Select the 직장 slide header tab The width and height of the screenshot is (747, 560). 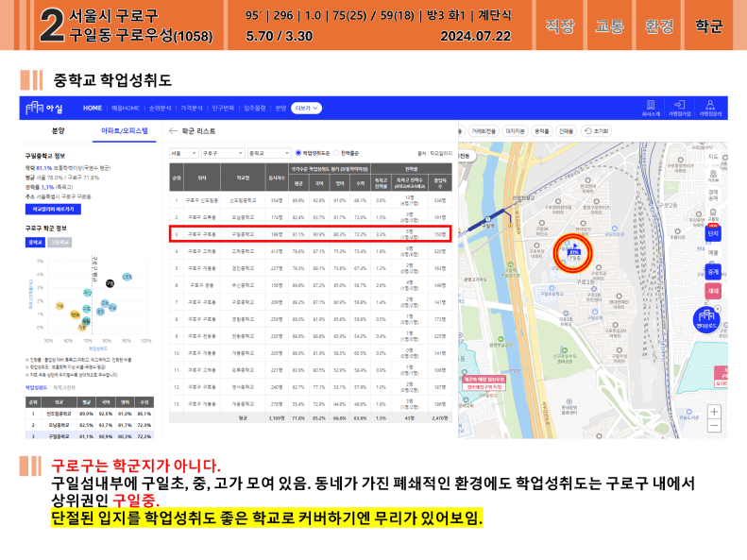pyautogui.click(x=560, y=25)
